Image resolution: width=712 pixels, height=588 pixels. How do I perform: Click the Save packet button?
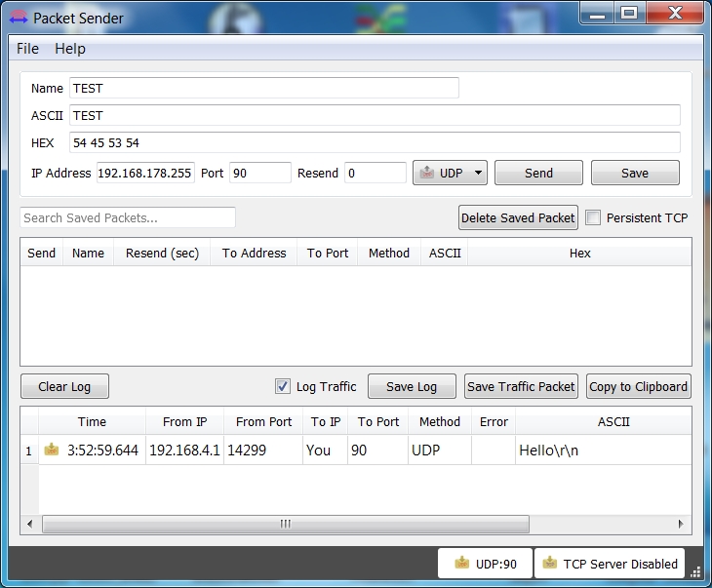pos(635,173)
